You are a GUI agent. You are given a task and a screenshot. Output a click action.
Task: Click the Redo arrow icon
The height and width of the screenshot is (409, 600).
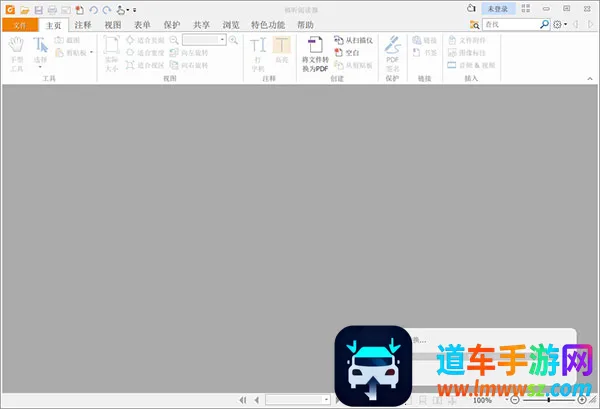pyautogui.click(x=106, y=9)
